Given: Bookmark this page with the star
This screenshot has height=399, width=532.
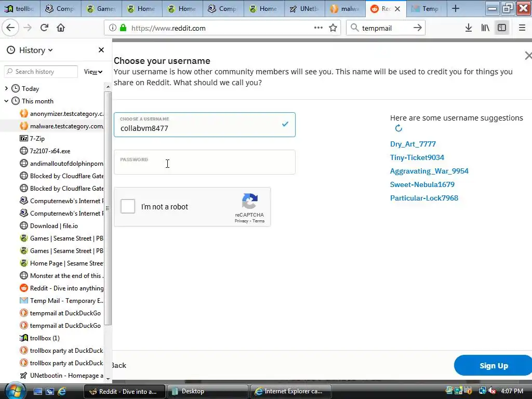Looking at the screenshot, I should pyautogui.click(x=333, y=28).
